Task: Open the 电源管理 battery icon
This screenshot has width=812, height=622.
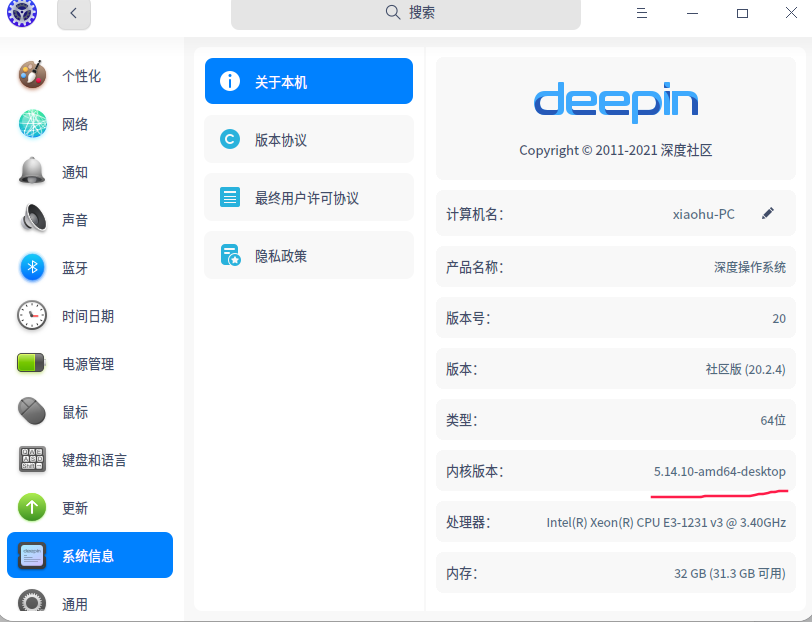Action: click(x=32, y=364)
